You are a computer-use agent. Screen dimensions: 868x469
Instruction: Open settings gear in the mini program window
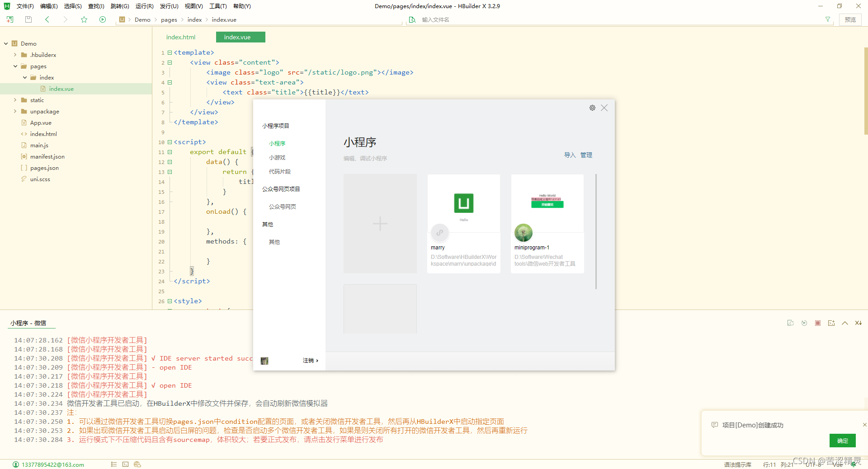click(592, 108)
